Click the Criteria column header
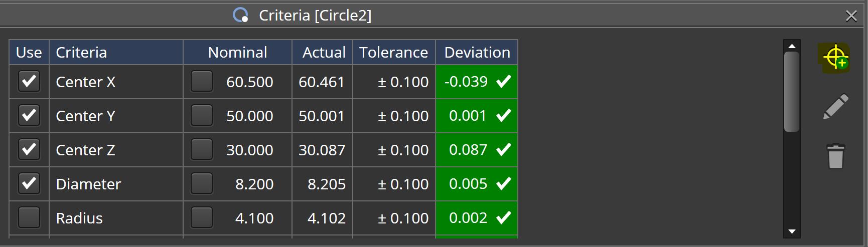This screenshot has height=247, width=868. click(x=116, y=52)
